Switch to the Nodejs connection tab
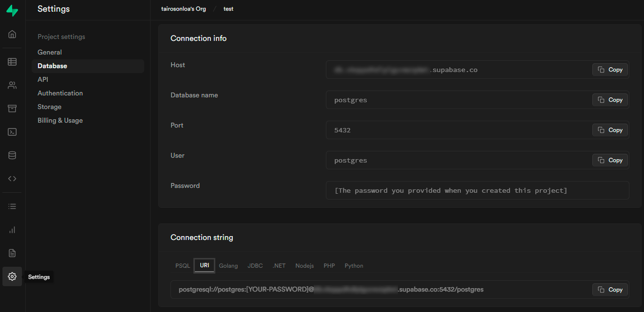Image resolution: width=644 pixels, height=312 pixels. click(304, 265)
